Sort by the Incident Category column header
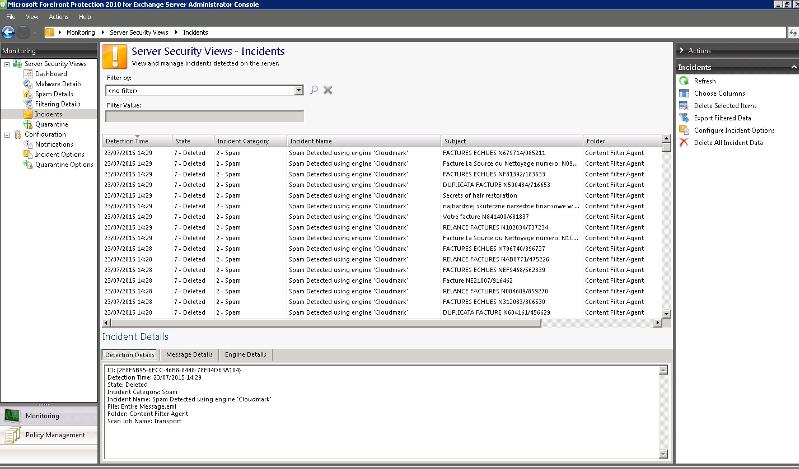799x469 pixels. (x=250, y=141)
